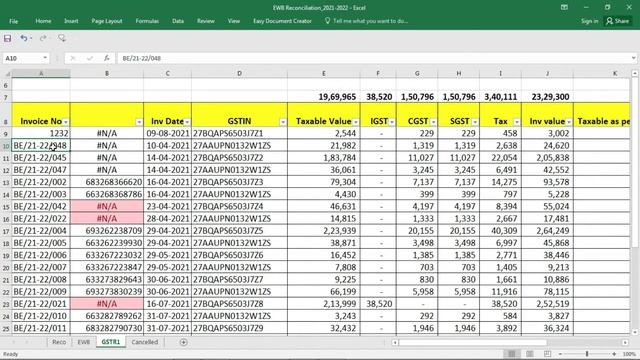Image resolution: width=640 pixels, height=360 pixels.
Task: Select column D header
Action: (239, 73)
